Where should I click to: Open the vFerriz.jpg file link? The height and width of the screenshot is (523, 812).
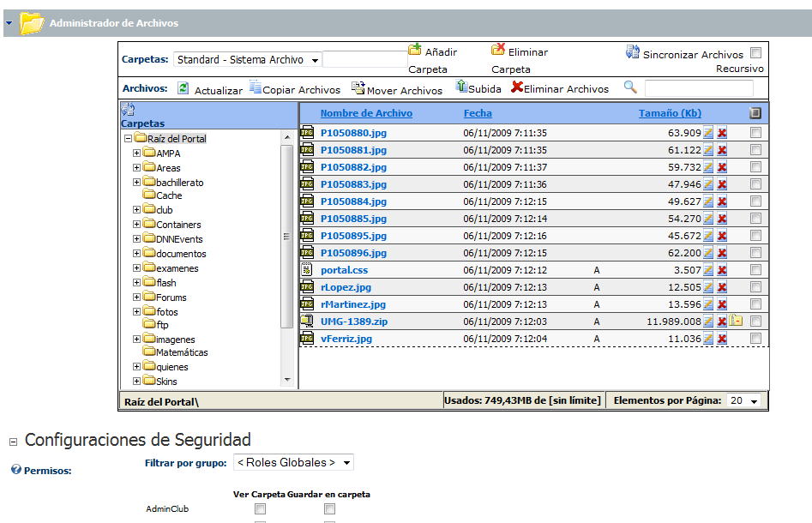point(346,339)
